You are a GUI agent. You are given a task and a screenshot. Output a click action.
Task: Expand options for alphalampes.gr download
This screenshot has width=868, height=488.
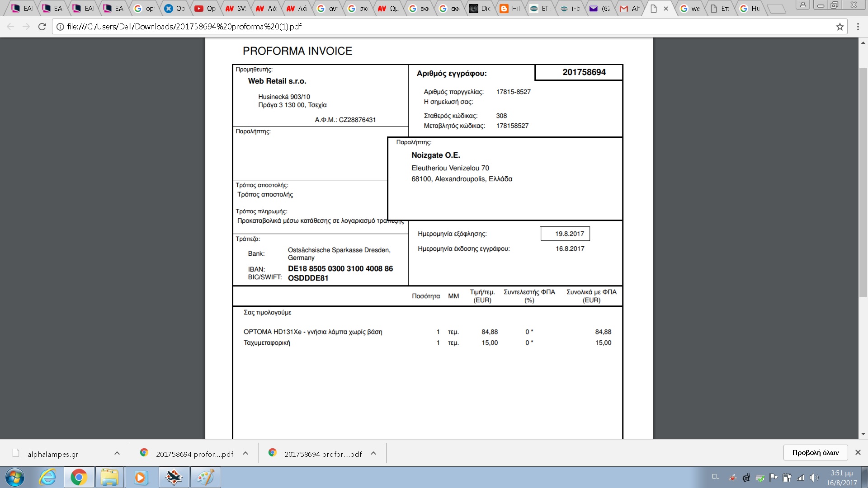(x=117, y=453)
